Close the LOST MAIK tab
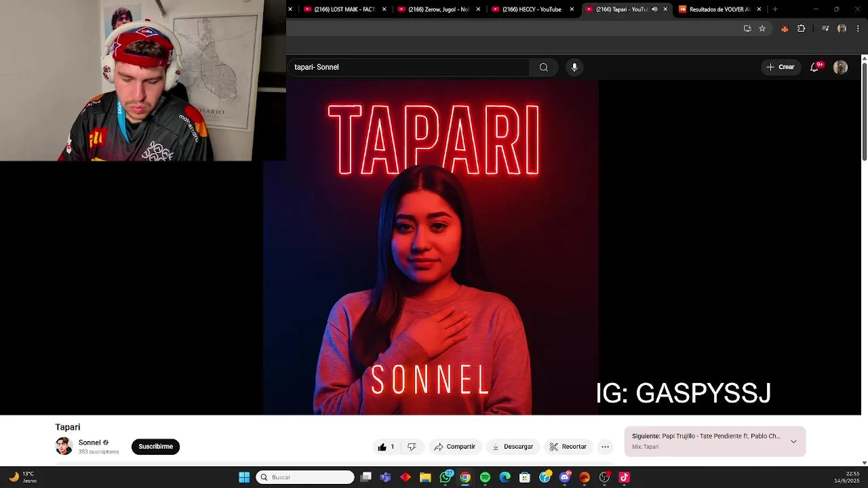Image resolution: width=868 pixels, height=488 pixels. (384, 9)
